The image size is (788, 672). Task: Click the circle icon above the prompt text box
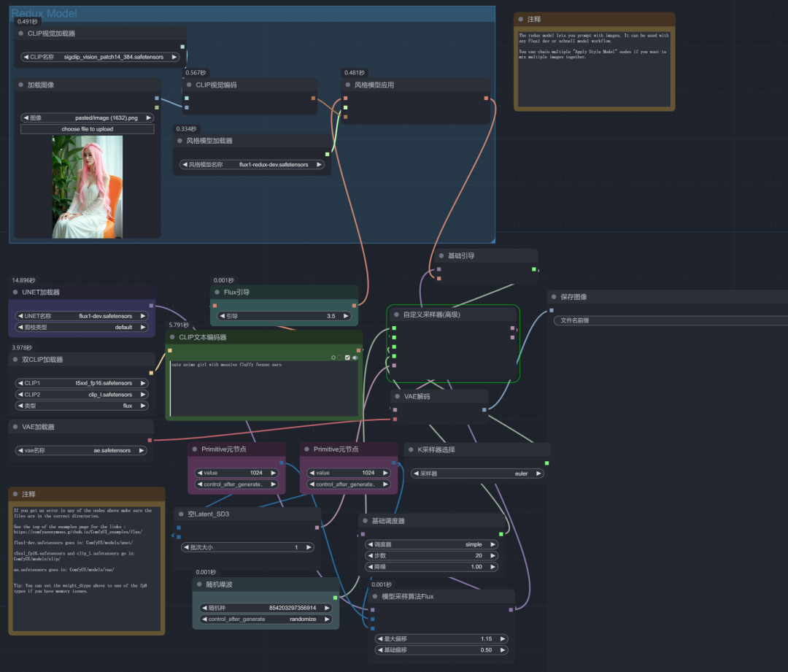pyautogui.click(x=333, y=358)
